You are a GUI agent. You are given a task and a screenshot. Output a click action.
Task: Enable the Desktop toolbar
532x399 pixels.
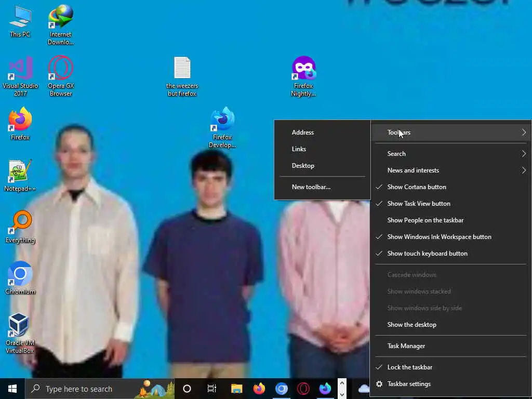point(322,166)
